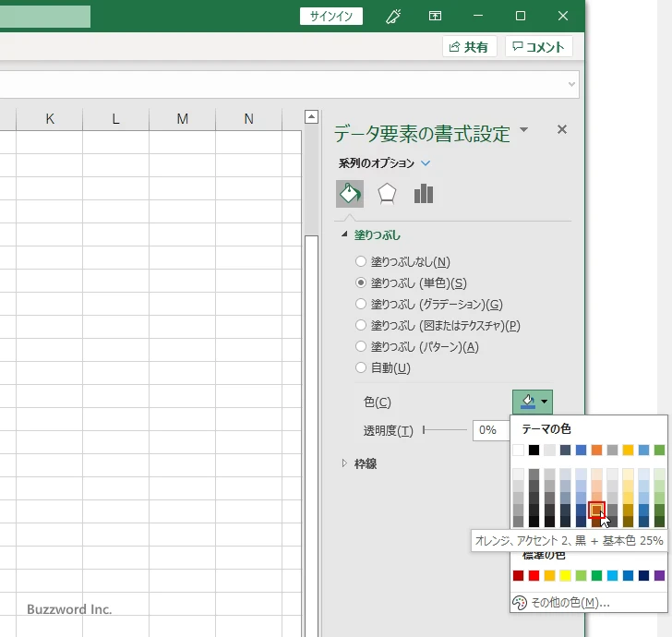Pick bright red standard color swatch
Screen dimensions: 672x637
[x=534, y=575]
